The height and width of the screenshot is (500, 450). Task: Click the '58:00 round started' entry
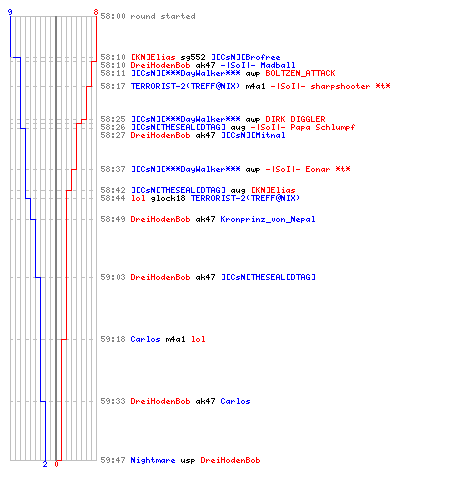[x=148, y=16]
